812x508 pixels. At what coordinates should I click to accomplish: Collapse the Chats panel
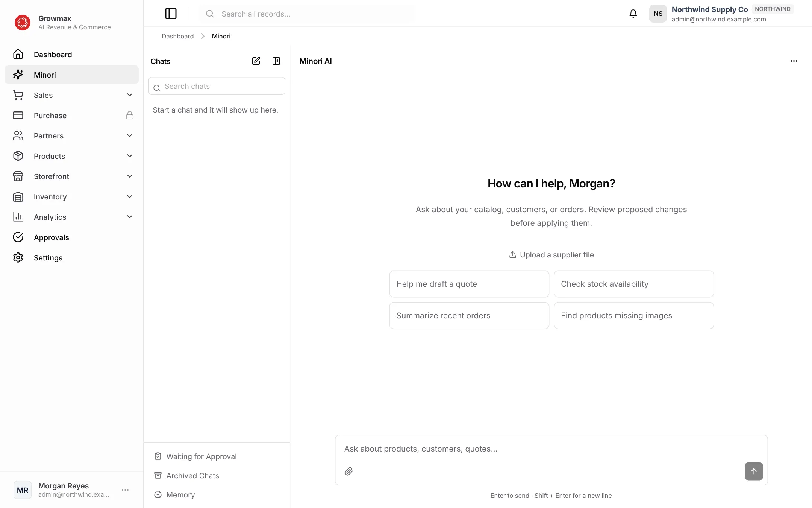click(276, 61)
